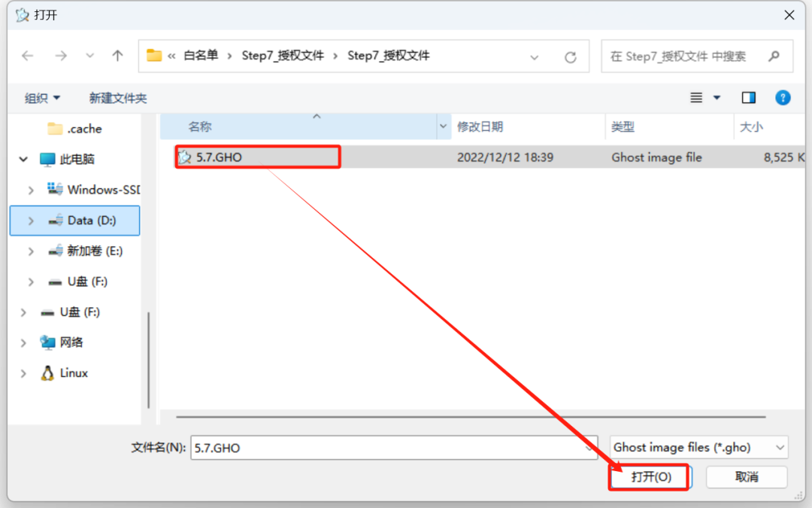Refresh the current folder view
This screenshot has width=812, height=508.
coord(570,56)
